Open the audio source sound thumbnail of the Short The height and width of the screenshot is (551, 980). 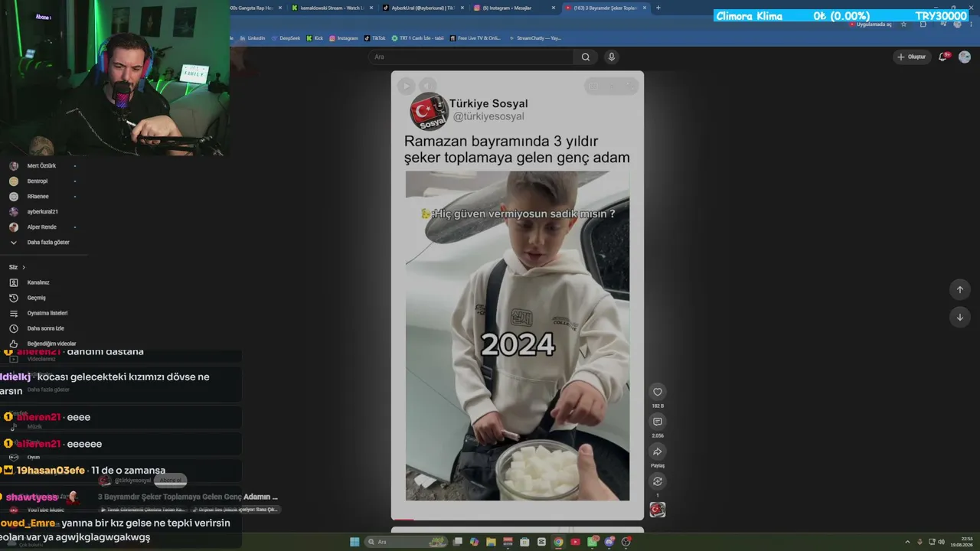[657, 510]
